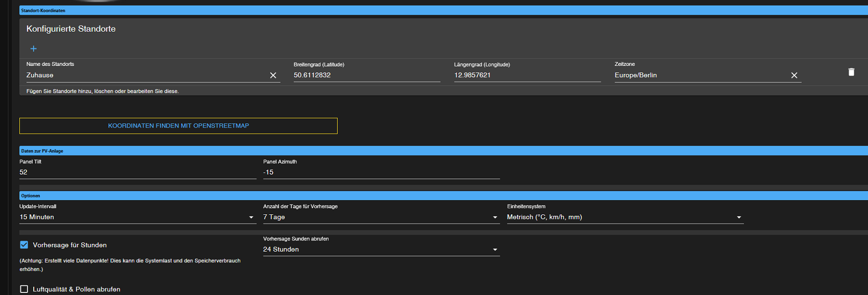Enable Luftqualität & Pollen abrufen

[x=24, y=289]
